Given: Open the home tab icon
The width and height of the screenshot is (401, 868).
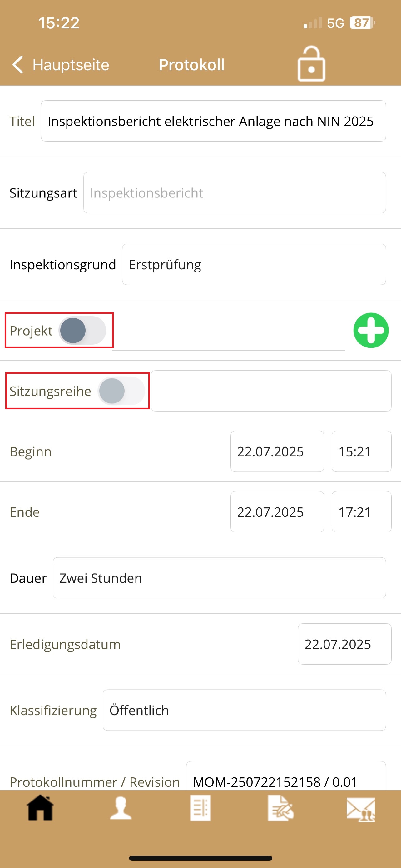Looking at the screenshot, I should click(40, 808).
